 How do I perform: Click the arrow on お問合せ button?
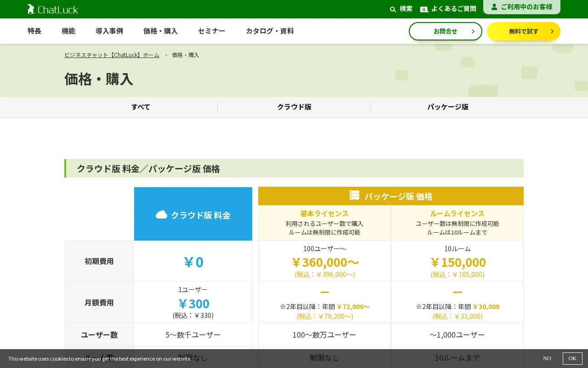[473, 31]
